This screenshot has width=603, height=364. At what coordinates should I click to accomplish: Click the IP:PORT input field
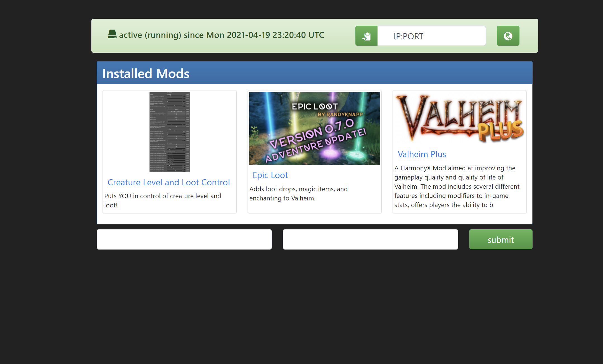tap(432, 36)
